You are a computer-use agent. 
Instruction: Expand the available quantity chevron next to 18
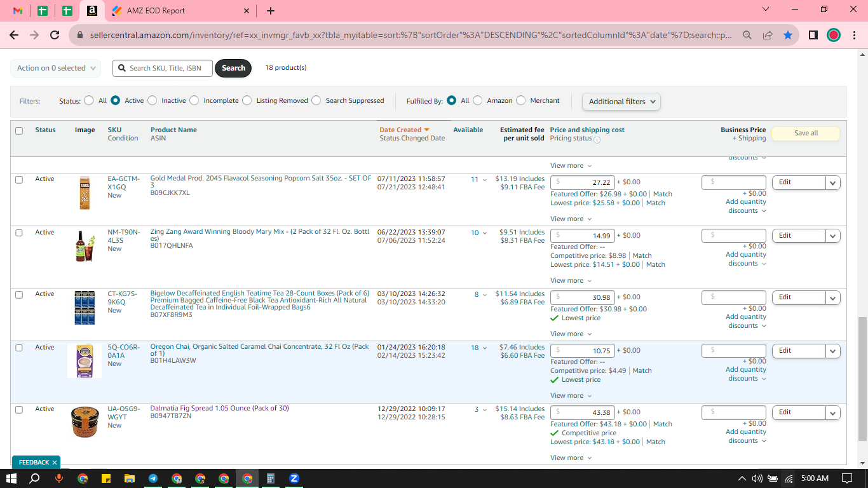click(485, 348)
